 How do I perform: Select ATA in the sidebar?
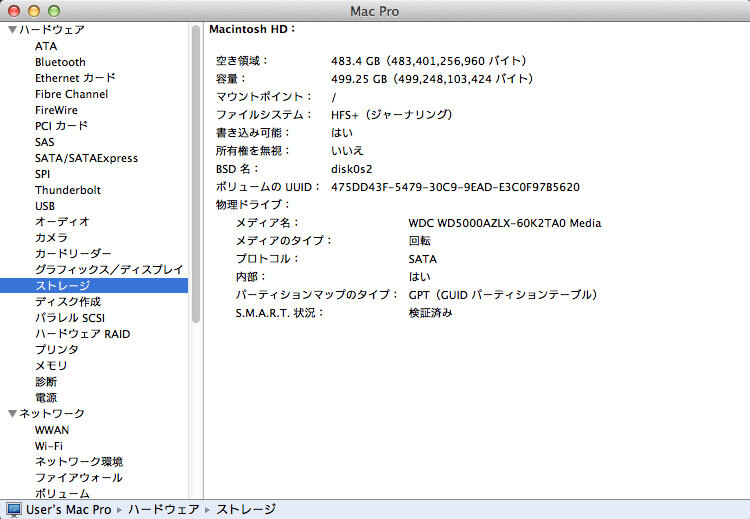point(46,46)
